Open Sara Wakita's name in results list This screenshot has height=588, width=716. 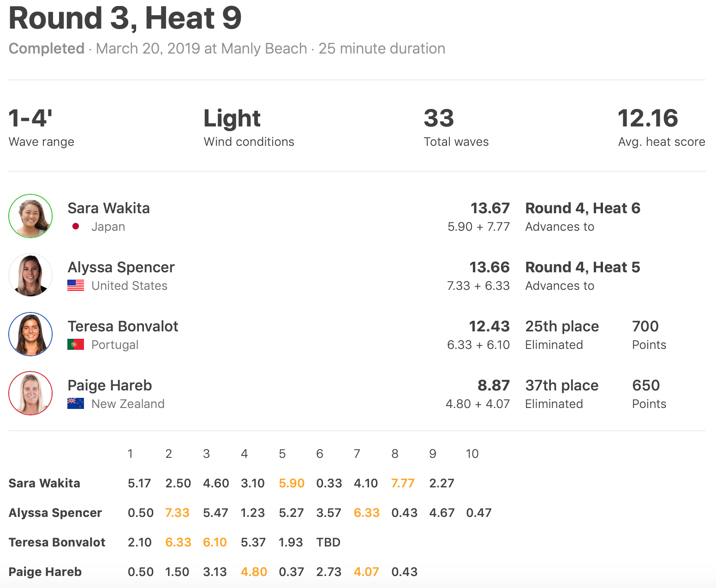108,208
